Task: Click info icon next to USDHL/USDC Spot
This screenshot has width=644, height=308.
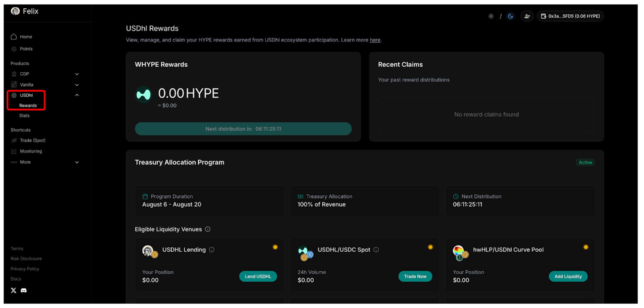Action: [x=376, y=250]
